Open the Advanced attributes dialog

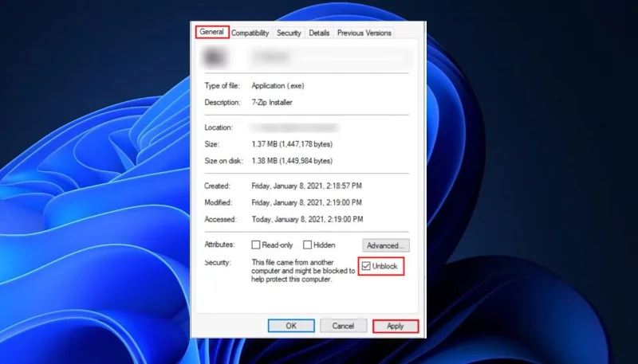386,245
